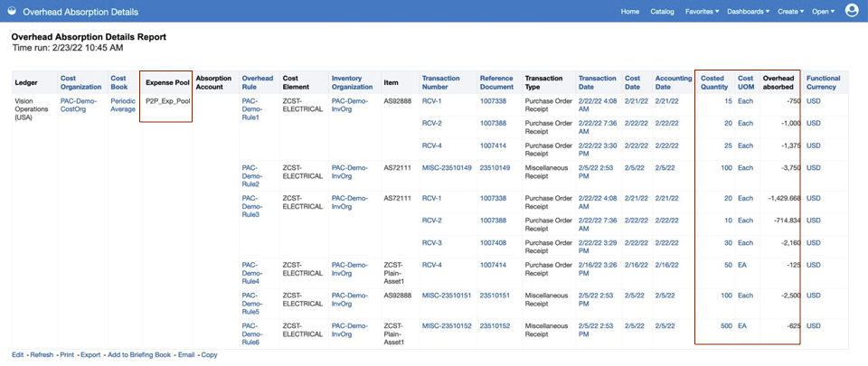Click Add to Briefing Book link

[x=139, y=355]
